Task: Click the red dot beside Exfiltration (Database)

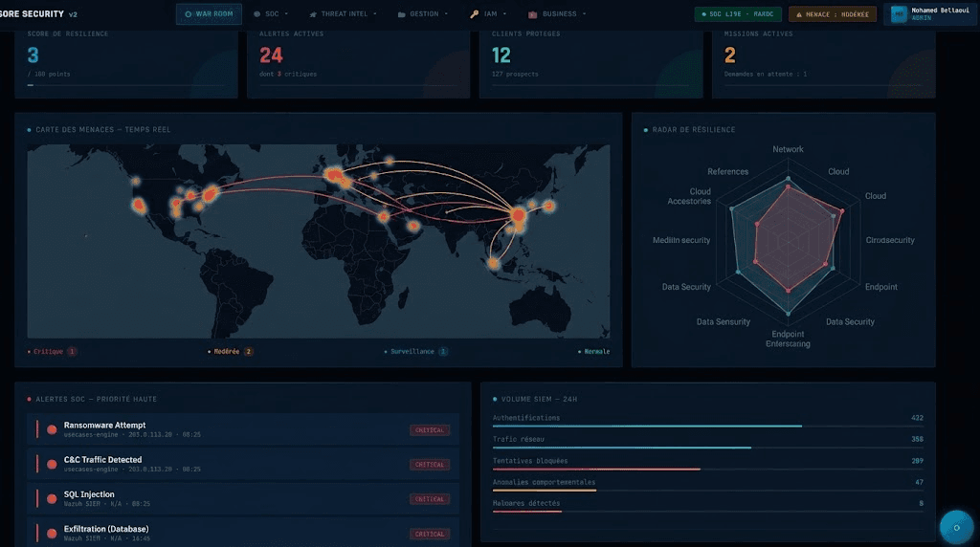Action: 52,534
